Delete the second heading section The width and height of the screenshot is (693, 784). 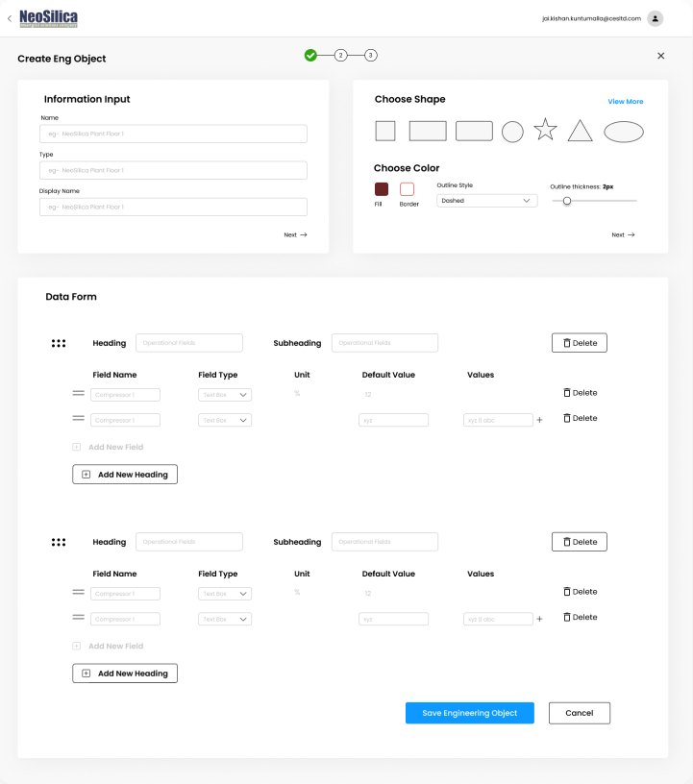[x=580, y=542]
